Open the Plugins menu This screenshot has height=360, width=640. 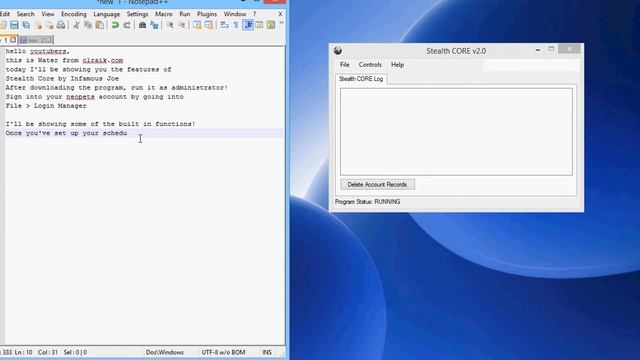pyautogui.click(x=207, y=14)
